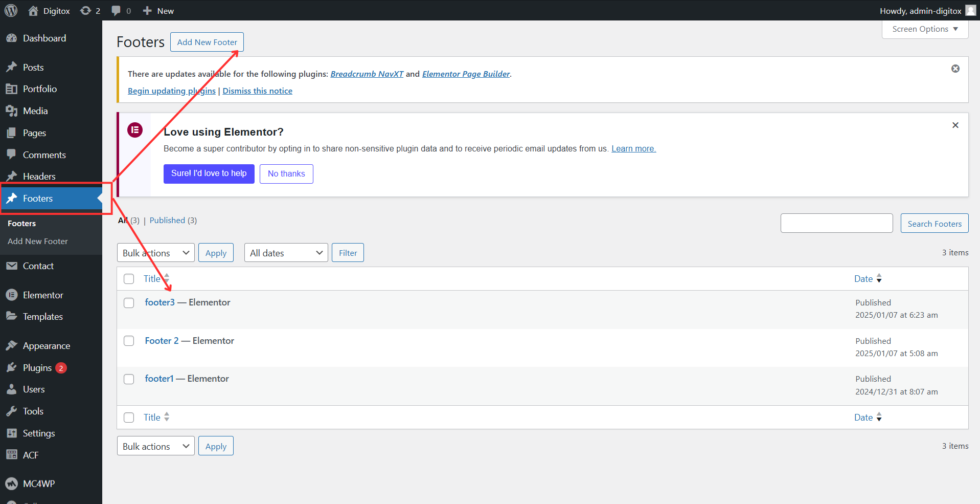
Task: Click the Elementor logo in notice
Action: point(135,130)
